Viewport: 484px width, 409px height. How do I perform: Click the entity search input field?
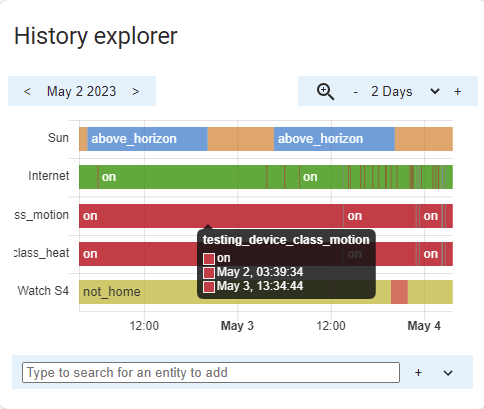click(x=211, y=372)
